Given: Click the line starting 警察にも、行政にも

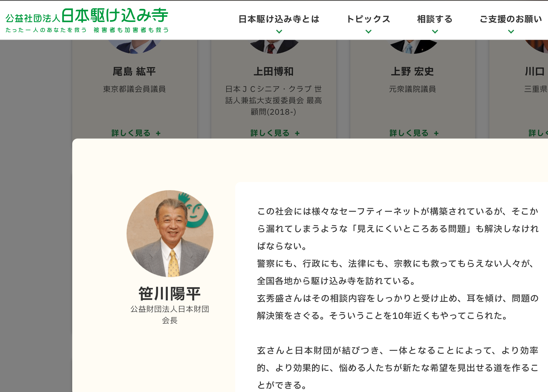Looking at the screenshot, I should (396, 263).
